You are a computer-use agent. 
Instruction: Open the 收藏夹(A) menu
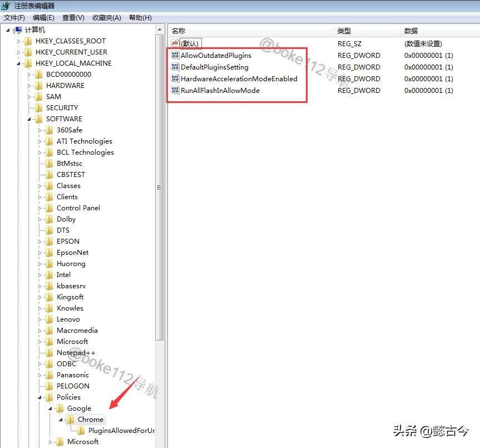coord(107,18)
